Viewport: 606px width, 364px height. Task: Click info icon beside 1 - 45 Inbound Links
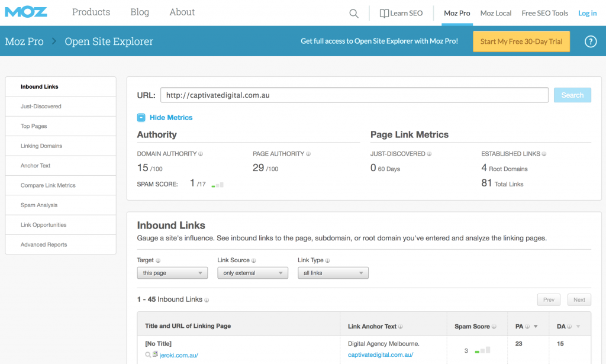207,300
